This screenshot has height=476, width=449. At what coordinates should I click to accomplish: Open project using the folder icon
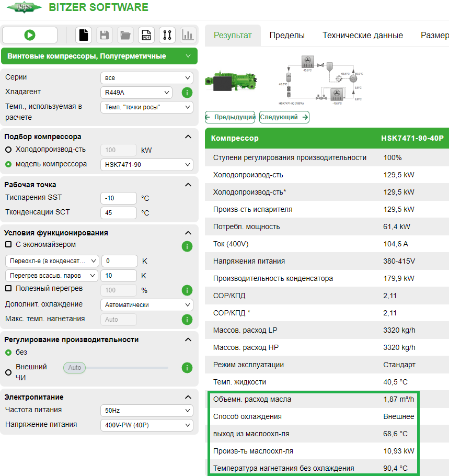pos(125,35)
